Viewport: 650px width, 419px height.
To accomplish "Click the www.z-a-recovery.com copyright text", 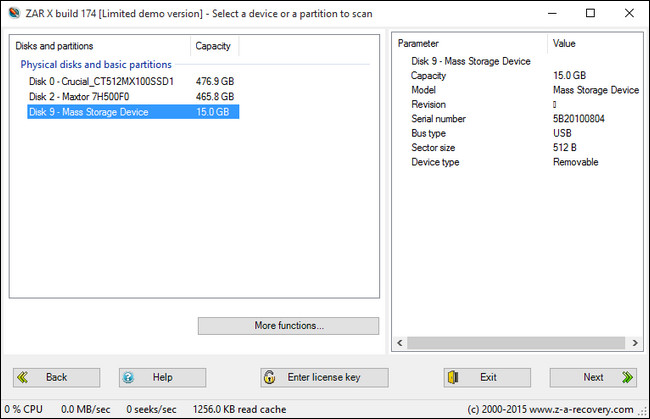I will pos(551,409).
